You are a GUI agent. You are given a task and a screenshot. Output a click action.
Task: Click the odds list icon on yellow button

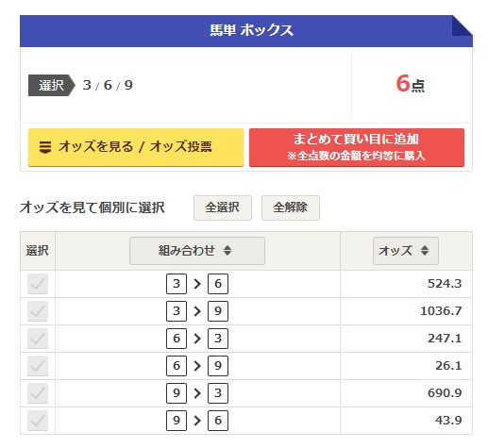45,147
